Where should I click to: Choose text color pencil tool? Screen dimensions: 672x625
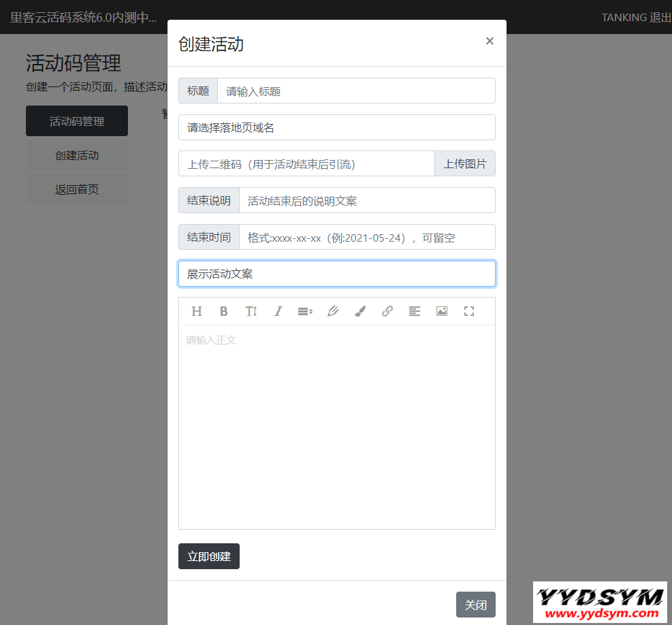pyautogui.click(x=332, y=311)
